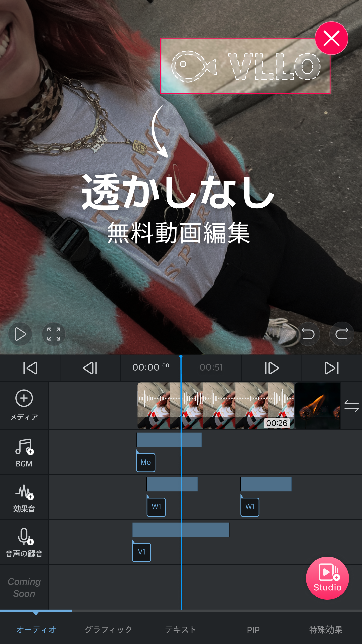This screenshot has width=362, height=644.
Task: Select the fire video clip thumbnail
Action: tap(318, 406)
